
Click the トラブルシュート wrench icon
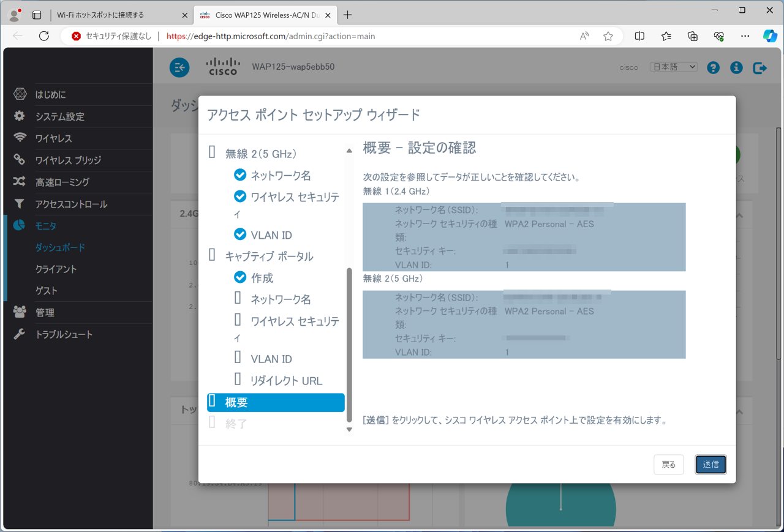point(20,334)
